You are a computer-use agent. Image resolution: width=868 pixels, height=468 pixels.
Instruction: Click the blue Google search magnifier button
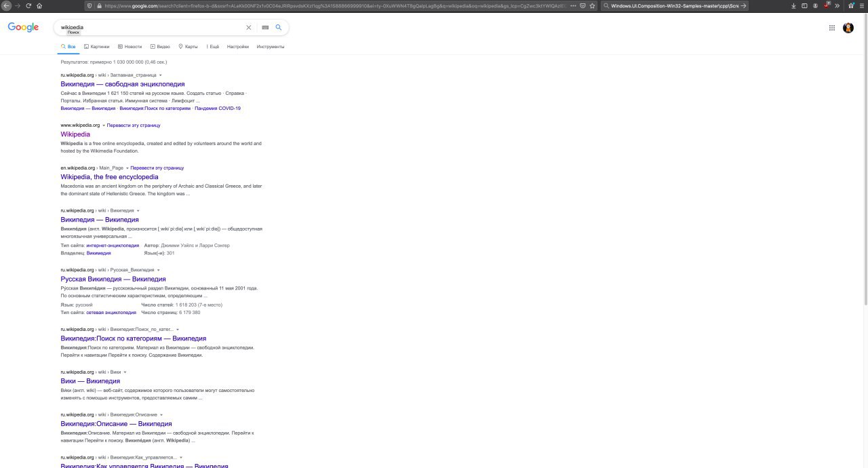point(279,27)
